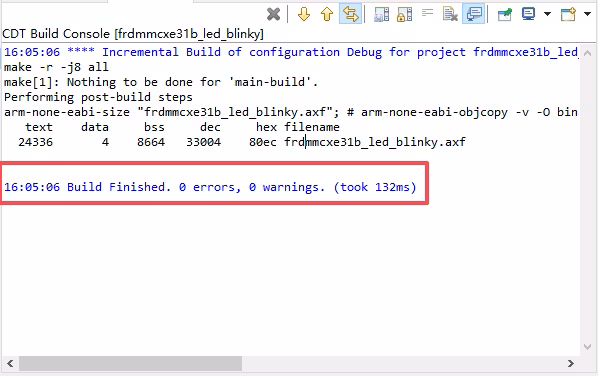Click the hex value 80ec
This screenshot has height=376, width=598.
pyautogui.click(x=263, y=142)
